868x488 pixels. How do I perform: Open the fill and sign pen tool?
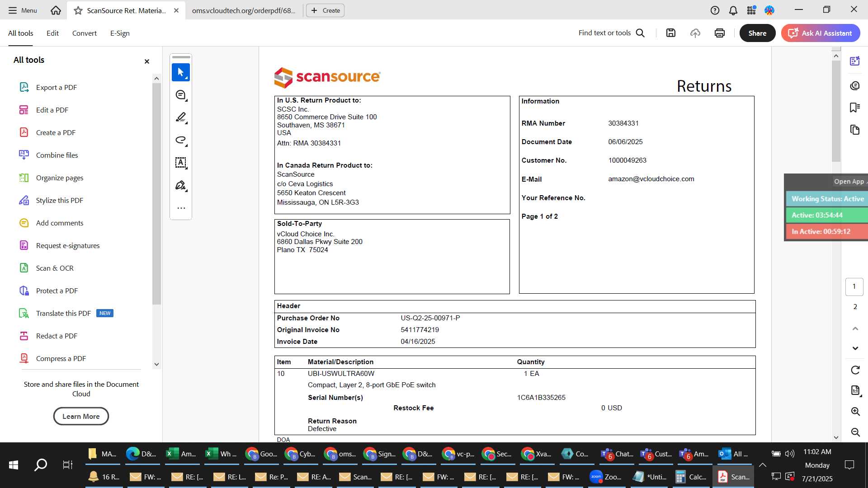181,186
